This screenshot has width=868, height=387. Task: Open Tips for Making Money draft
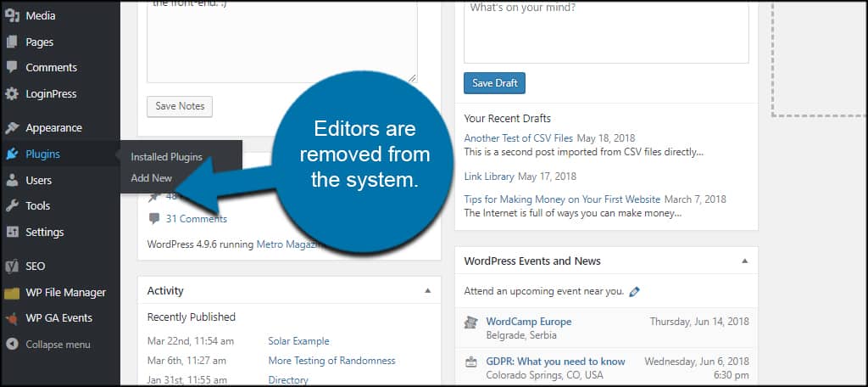pos(562,199)
